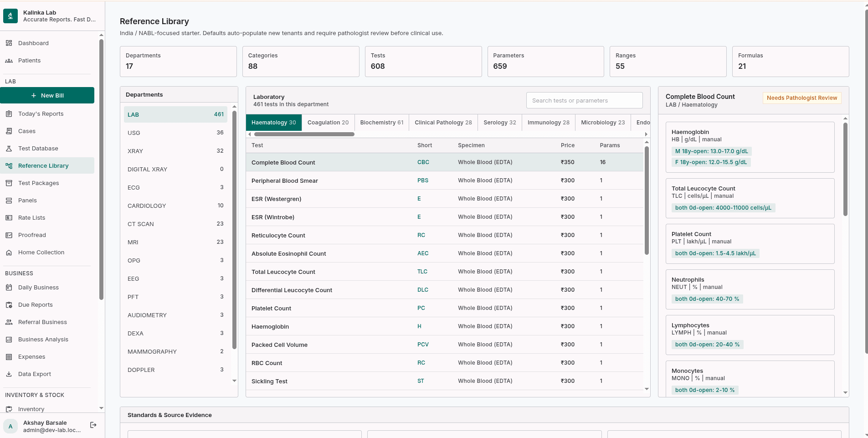Switch to Immunology tab
Viewport: 868px width, 438px height.
tap(549, 122)
